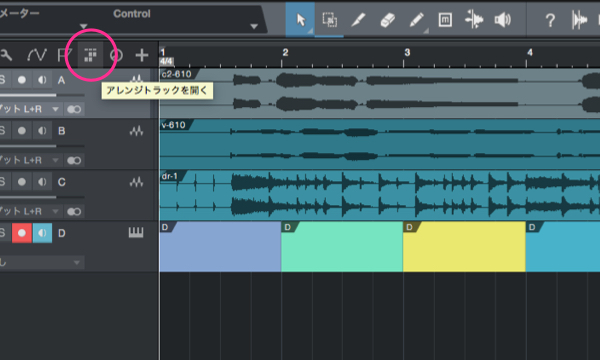Click the question mark help icon

click(x=550, y=20)
